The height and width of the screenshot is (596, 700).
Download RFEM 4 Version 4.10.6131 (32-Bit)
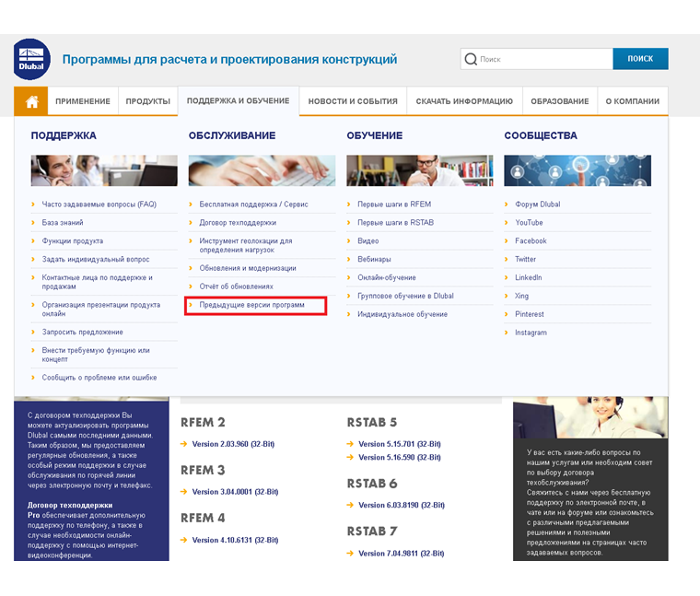[x=235, y=540]
